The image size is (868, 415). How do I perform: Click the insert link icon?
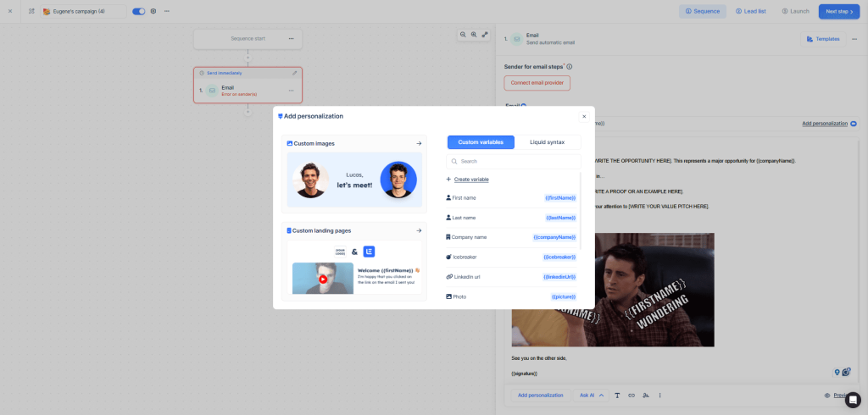[632, 395]
